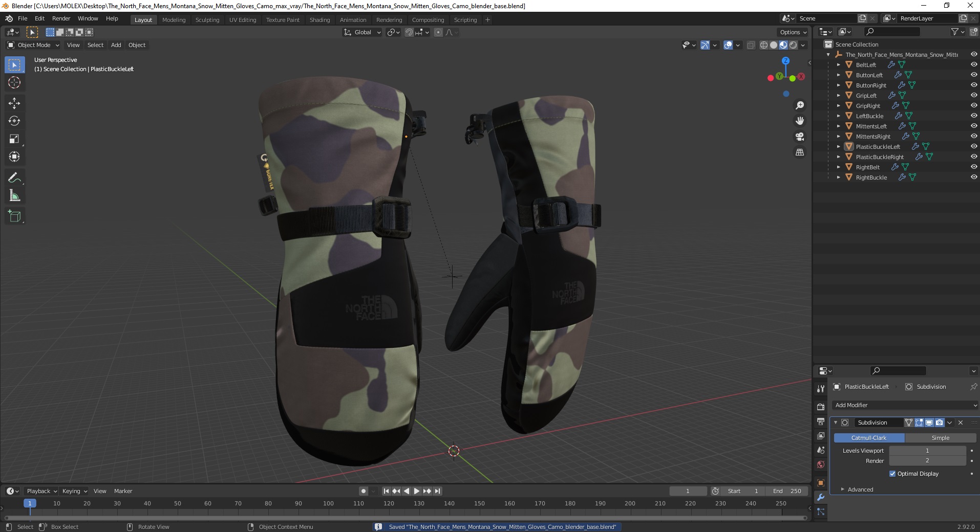Image resolution: width=980 pixels, height=532 pixels.
Task: Jump to the timeline start frame
Action: click(x=387, y=491)
